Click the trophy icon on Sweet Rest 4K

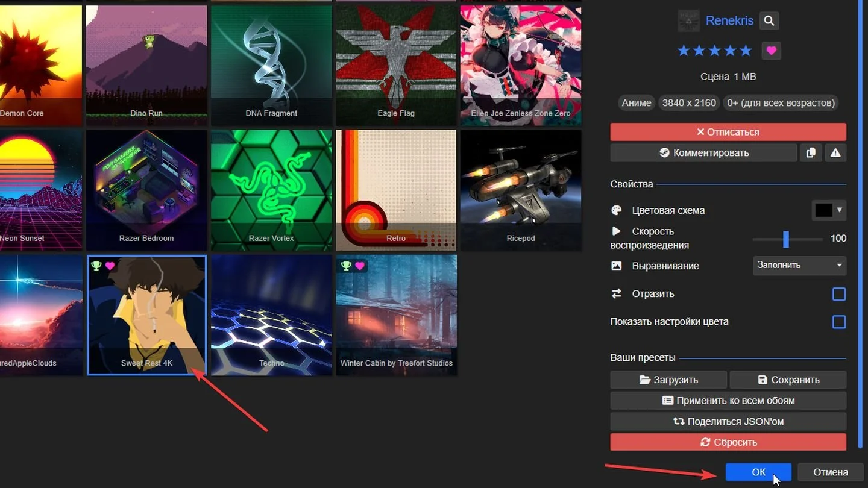[96, 266]
